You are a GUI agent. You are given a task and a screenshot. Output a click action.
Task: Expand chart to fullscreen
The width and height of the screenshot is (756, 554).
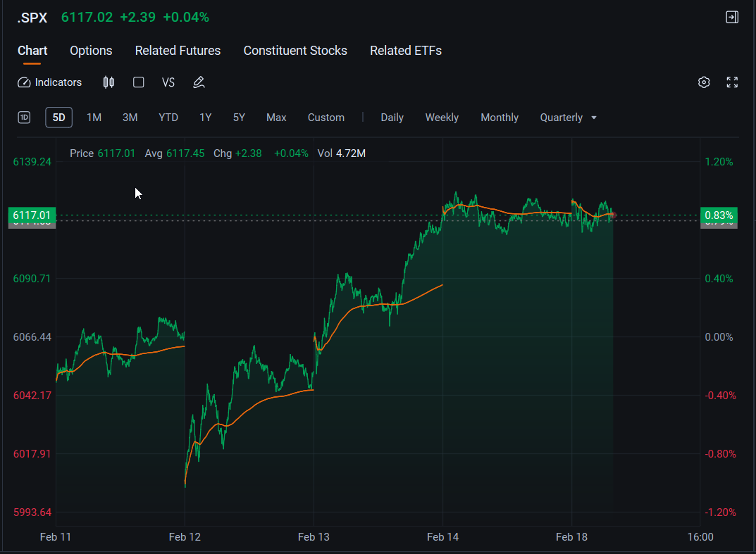pos(732,82)
